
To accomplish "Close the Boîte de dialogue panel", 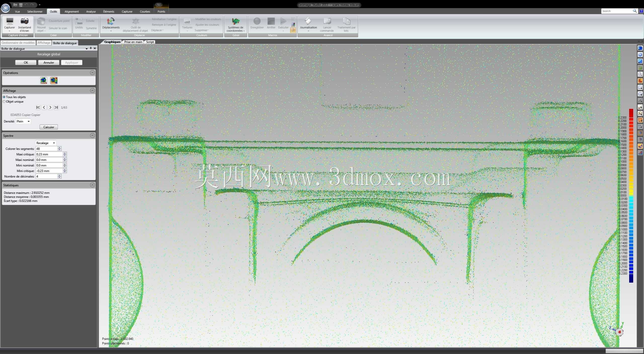I will [95, 48].
